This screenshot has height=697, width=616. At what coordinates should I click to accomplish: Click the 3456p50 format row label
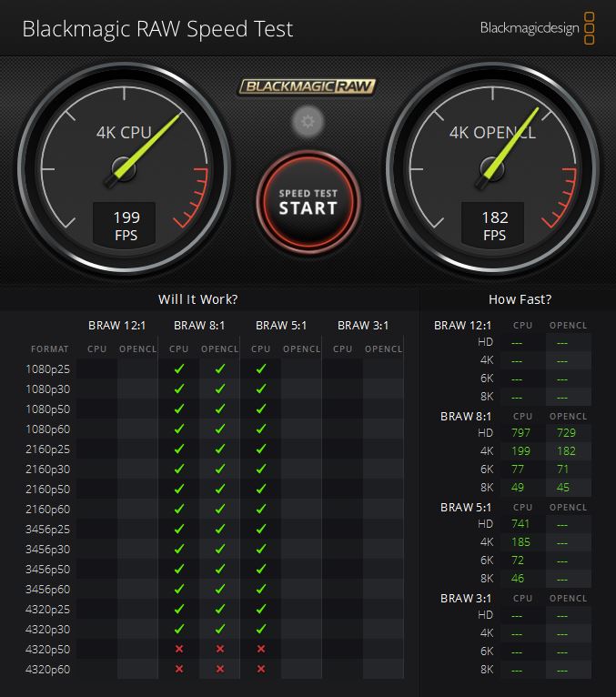(x=48, y=569)
